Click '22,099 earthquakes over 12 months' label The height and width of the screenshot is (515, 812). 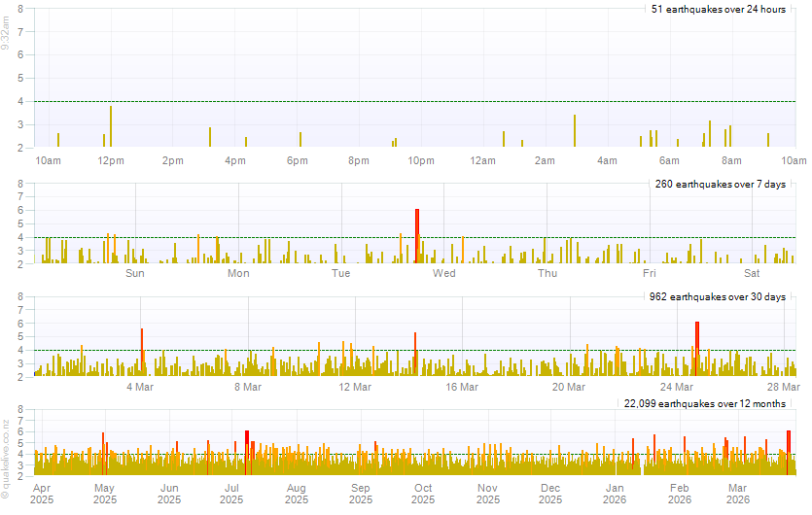[704, 403]
